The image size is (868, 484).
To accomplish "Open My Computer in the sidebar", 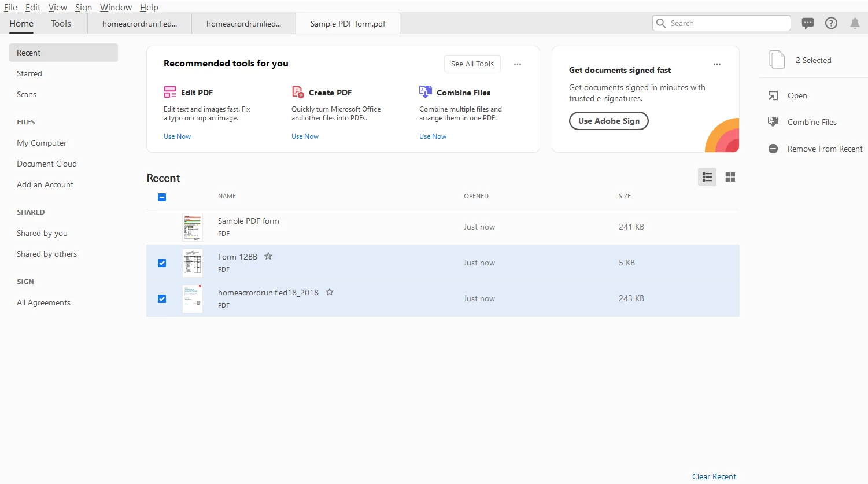I will pos(42,143).
